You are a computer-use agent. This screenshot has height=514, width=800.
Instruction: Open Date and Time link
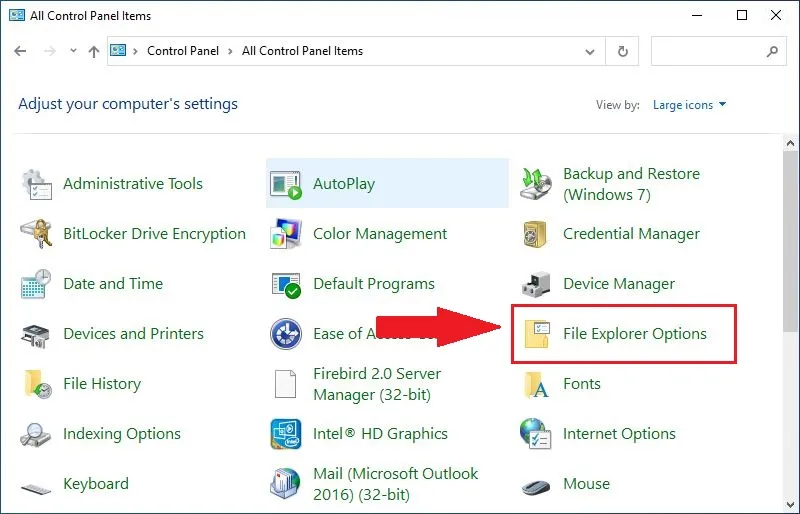(113, 284)
